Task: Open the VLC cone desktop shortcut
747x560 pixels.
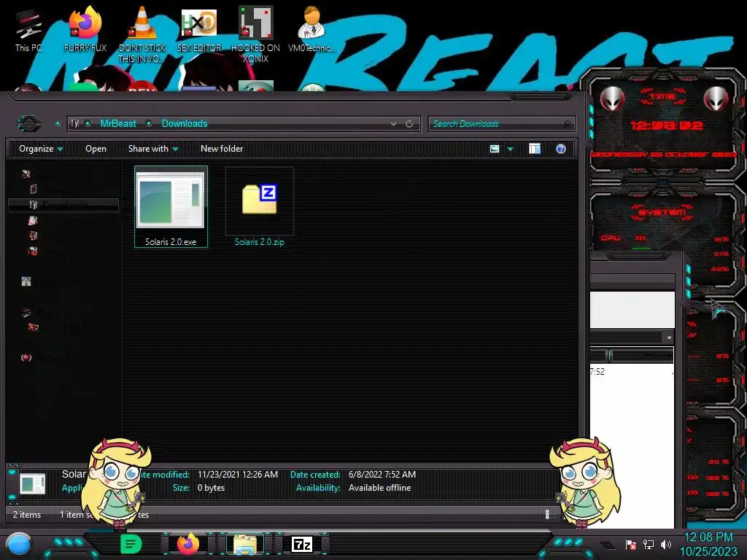Action: (x=142, y=34)
